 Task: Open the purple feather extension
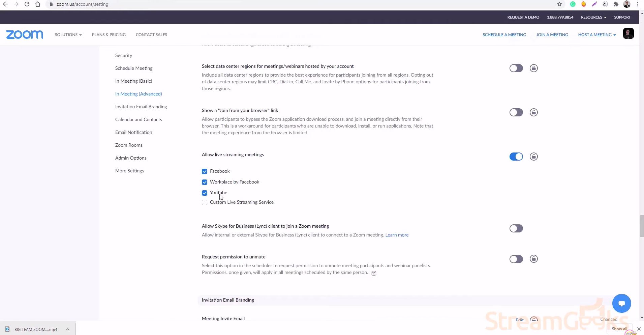(x=594, y=4)
